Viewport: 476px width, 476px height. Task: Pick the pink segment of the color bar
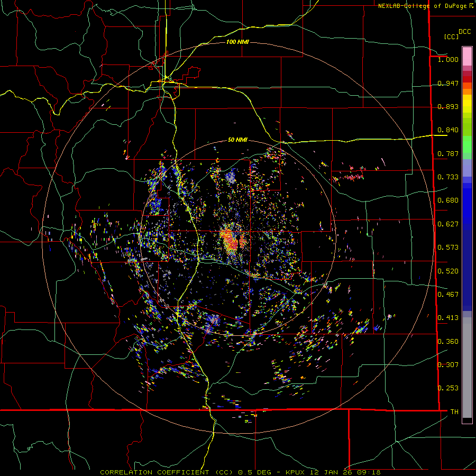pos(467,56)
